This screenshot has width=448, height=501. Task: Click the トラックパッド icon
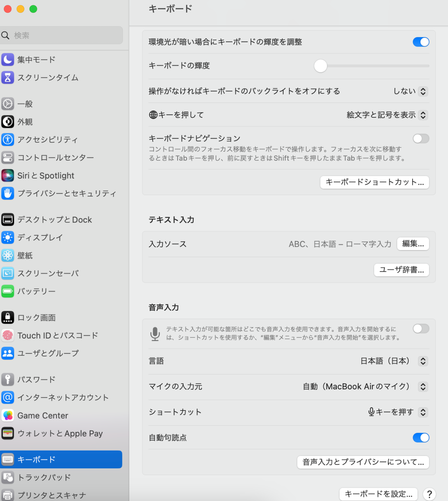pyautogui.click(x=8, y=477)
